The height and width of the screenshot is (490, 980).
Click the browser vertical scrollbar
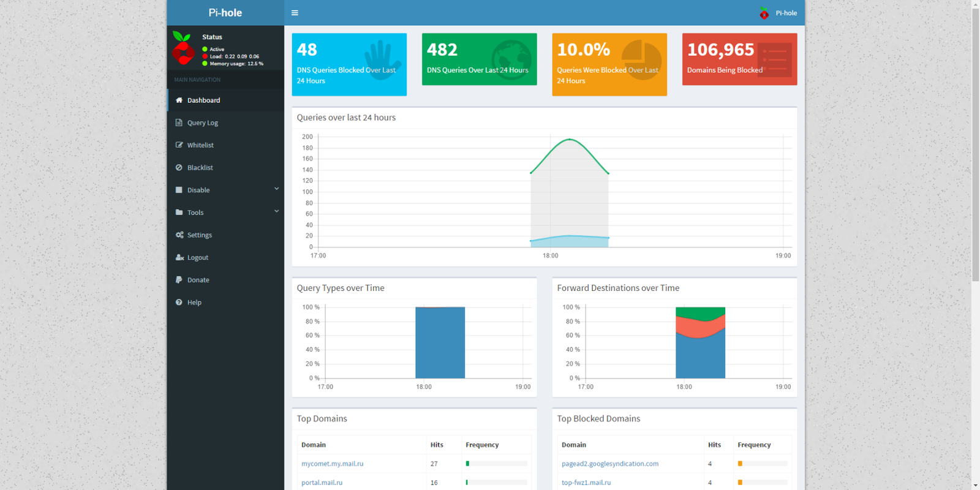tap(976, 145)
